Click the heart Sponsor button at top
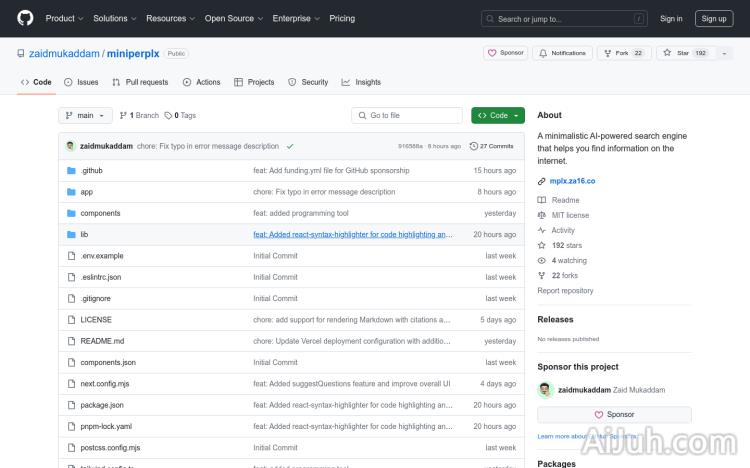This screenshot has height=468, width=750. coord(505,53)
